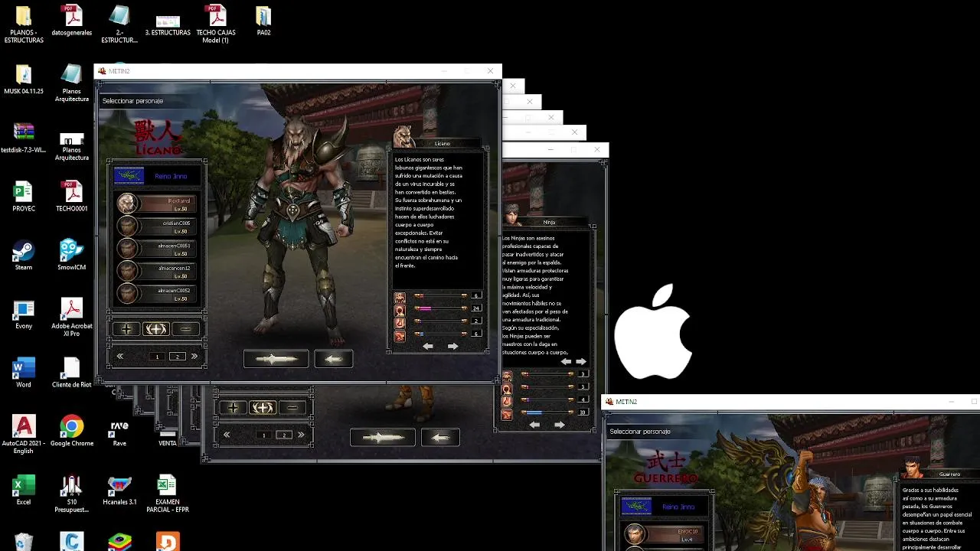Open the PA02 compressed folder
The width and height of the screenshot is (980, 551).
point(263,21)
